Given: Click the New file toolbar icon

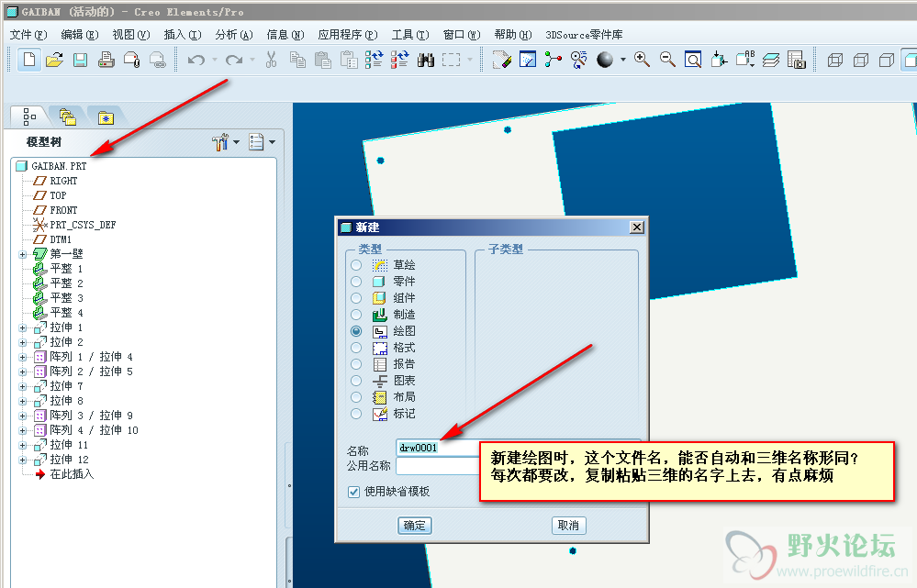Looking at the screenshot, I should point(29,60).
